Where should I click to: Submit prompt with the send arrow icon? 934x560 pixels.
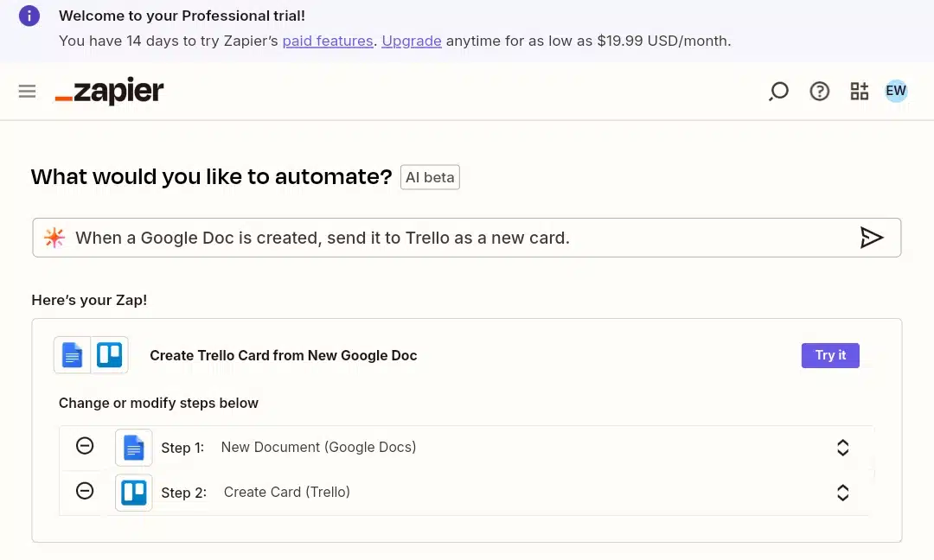tap(872, 238)
